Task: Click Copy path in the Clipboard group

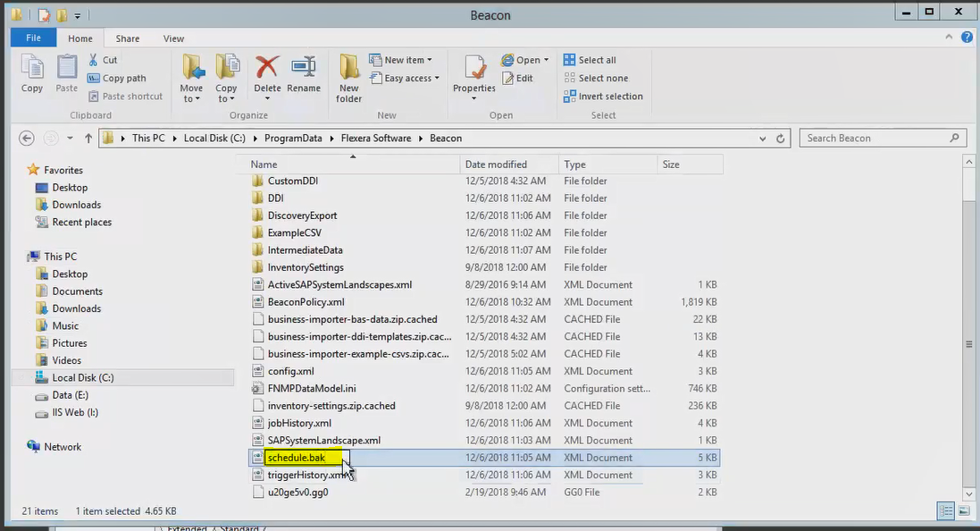Action: [117, 78]
